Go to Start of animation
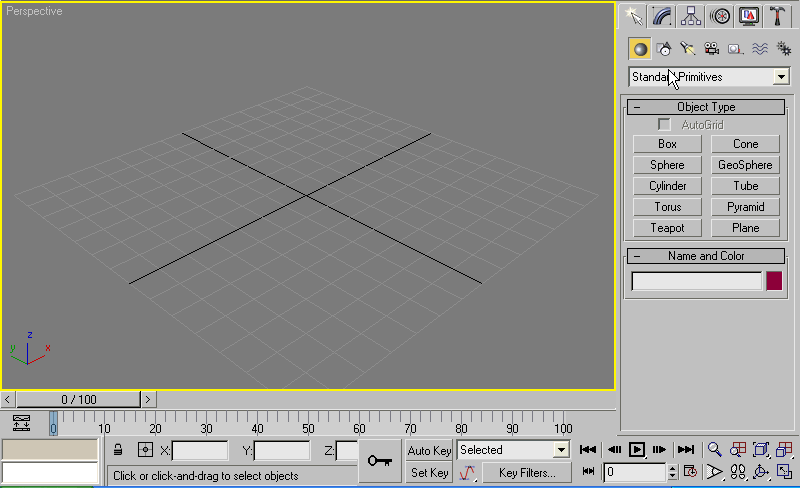Screen dimensions: 800x488 pyautogui.click(x=588, y=450)
